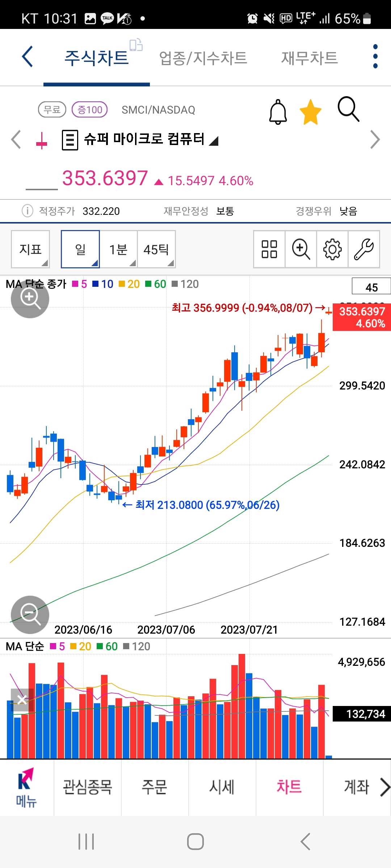Tap the Android back button

click(305, 842)
